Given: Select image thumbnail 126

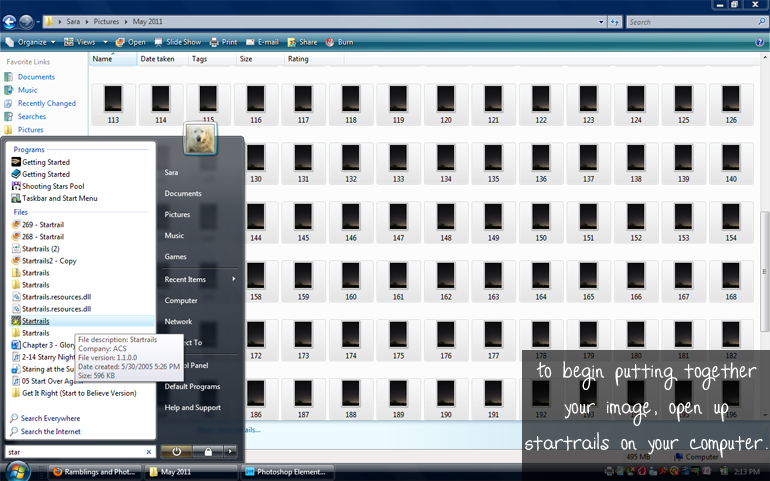Looking at the screenshot, I should click(x=731, y=104).
